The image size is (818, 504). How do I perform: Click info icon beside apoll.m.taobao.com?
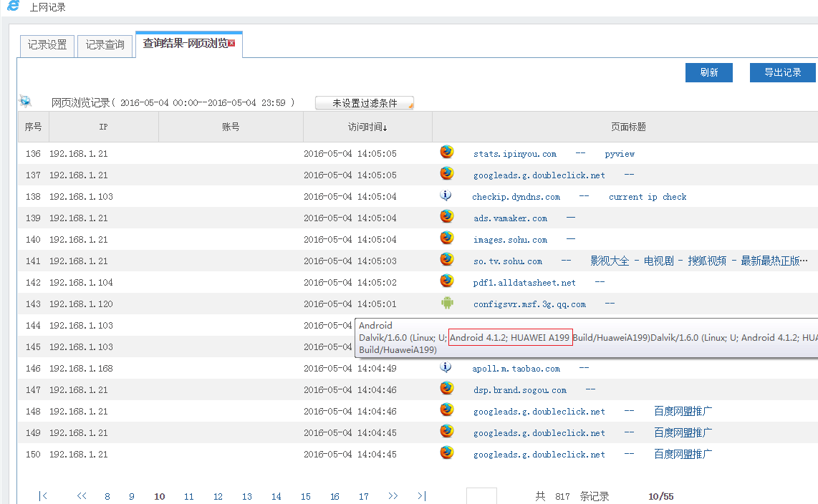pyautogui.click(x=446, y=367)
